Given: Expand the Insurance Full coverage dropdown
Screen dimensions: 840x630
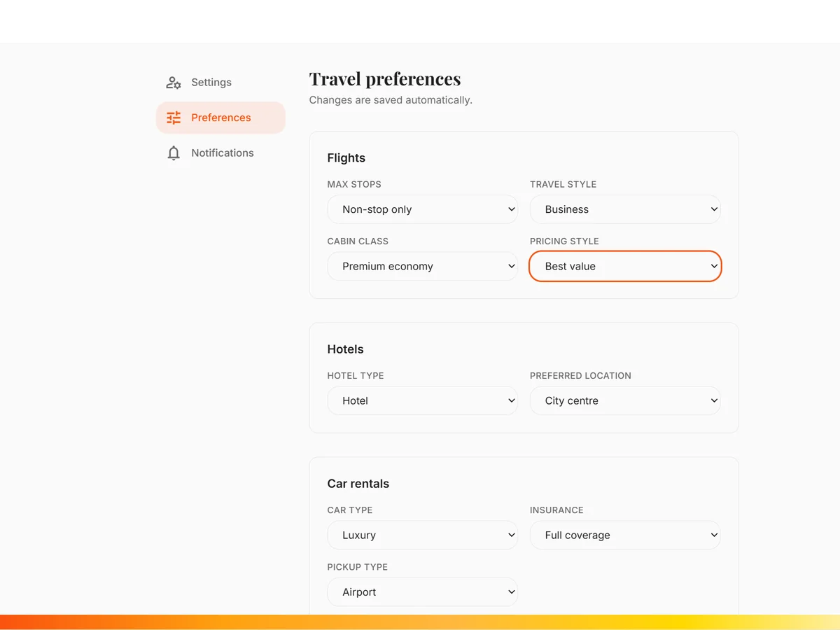Looking at the screenshot, I should point(625,535).
